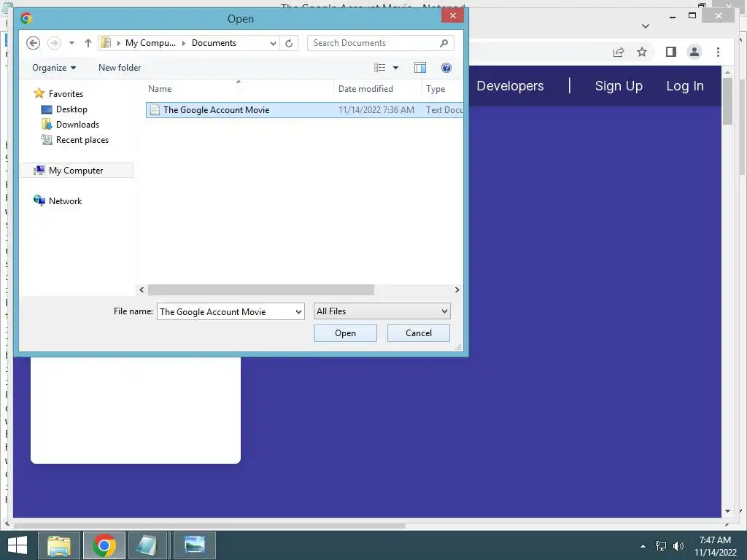Click the Cancel button
Viewport: 747px width, 560px height.
pyautogui.click(x=418, y=333)
